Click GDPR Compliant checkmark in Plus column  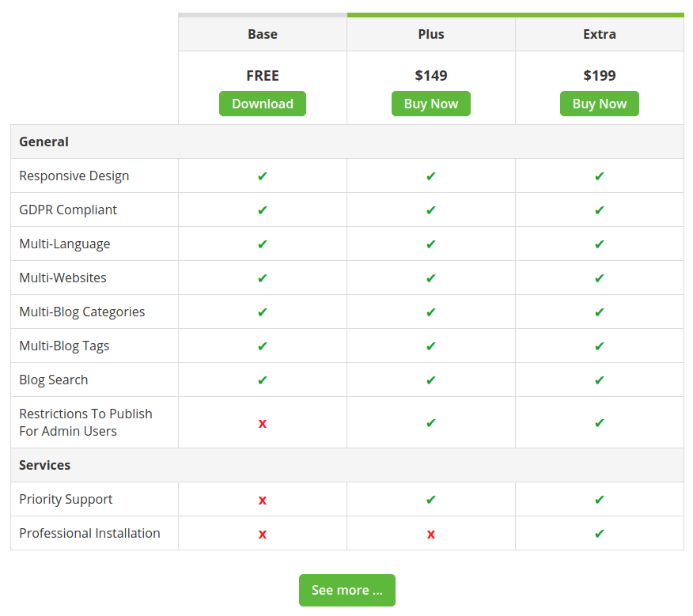pos(431,210)
